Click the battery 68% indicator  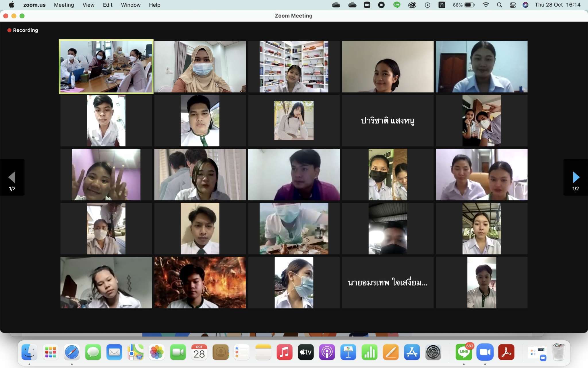point(464,5)
